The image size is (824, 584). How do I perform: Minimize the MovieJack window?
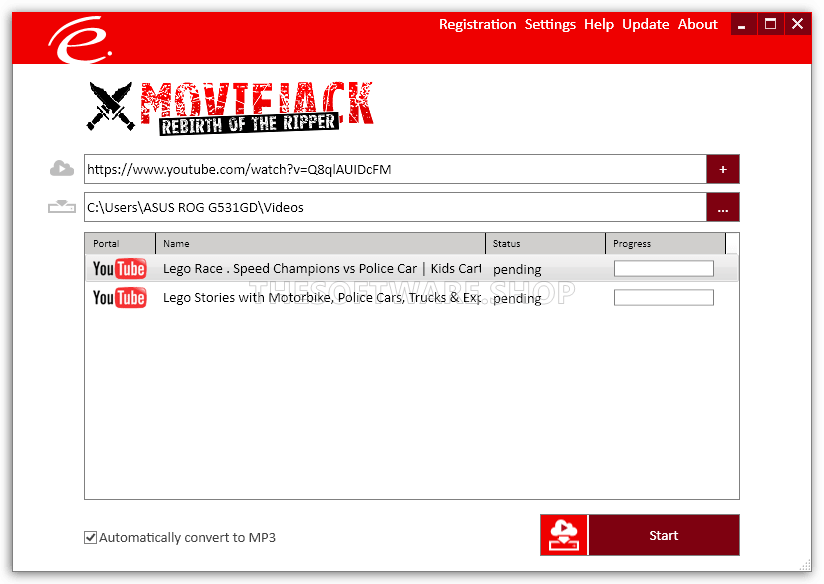(744, 24)
